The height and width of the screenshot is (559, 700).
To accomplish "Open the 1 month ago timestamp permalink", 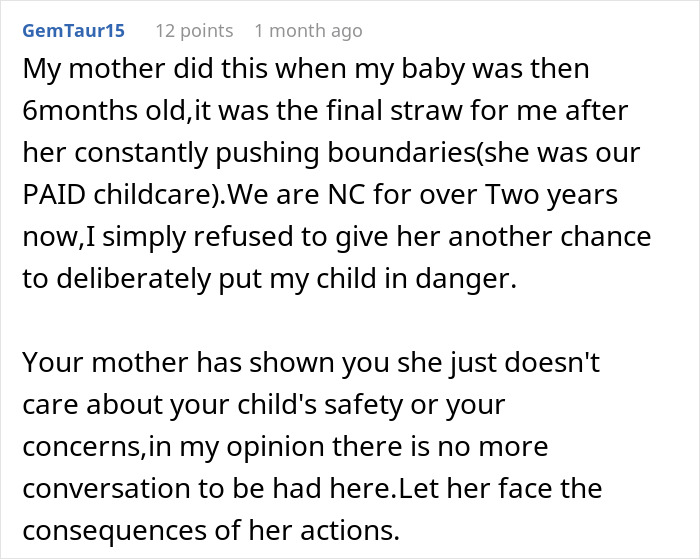I will (308, 31).
